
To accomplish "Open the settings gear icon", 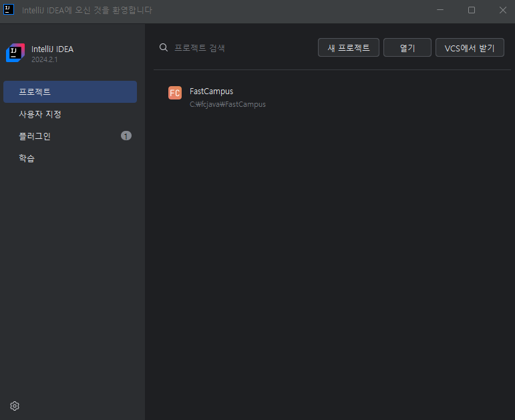I will [15, 406].
